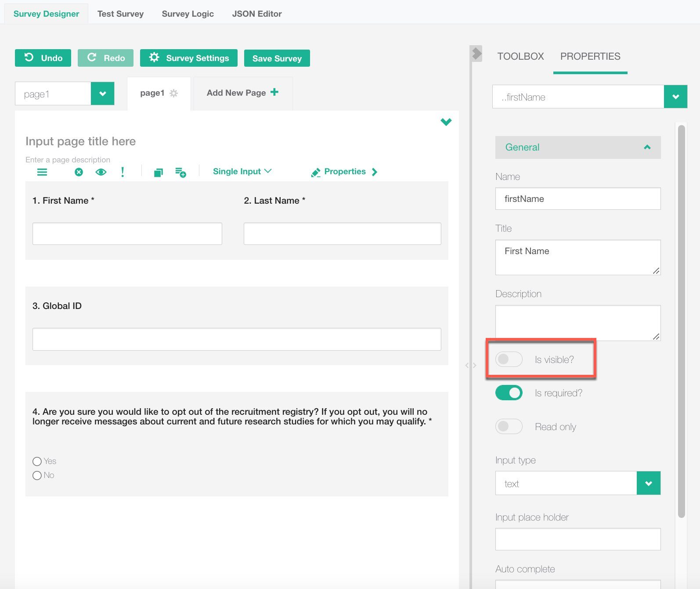Open the page1 selector dropdown
Screen dimensions: 700x589
[x=102, y=93]
